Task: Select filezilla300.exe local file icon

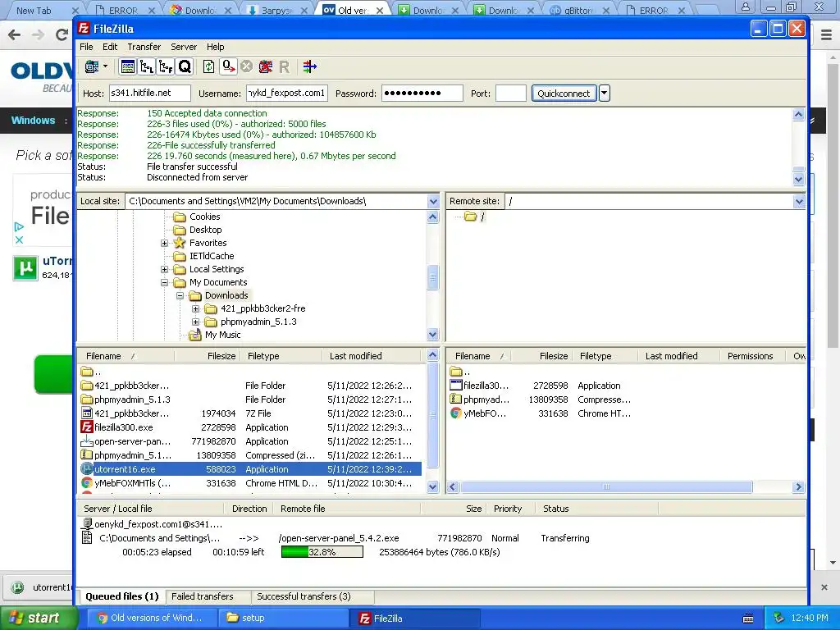Action: 87,427
